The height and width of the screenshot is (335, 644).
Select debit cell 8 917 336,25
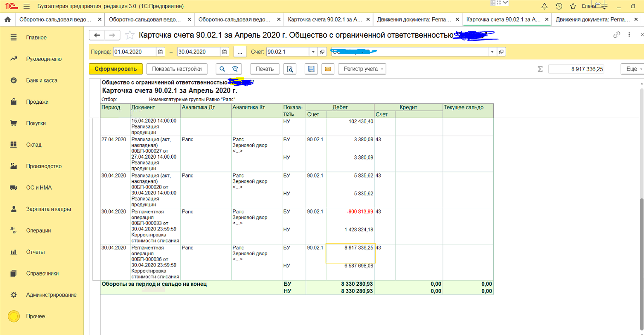point(350,253)
